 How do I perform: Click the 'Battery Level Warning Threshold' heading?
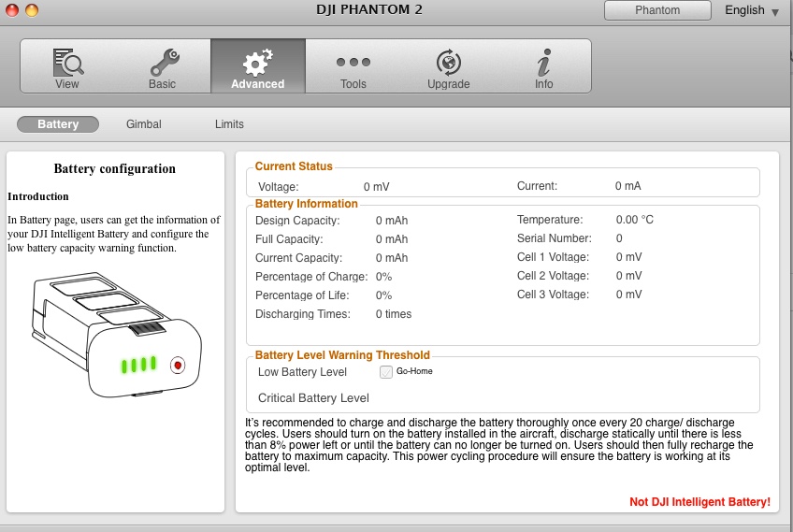342,355
